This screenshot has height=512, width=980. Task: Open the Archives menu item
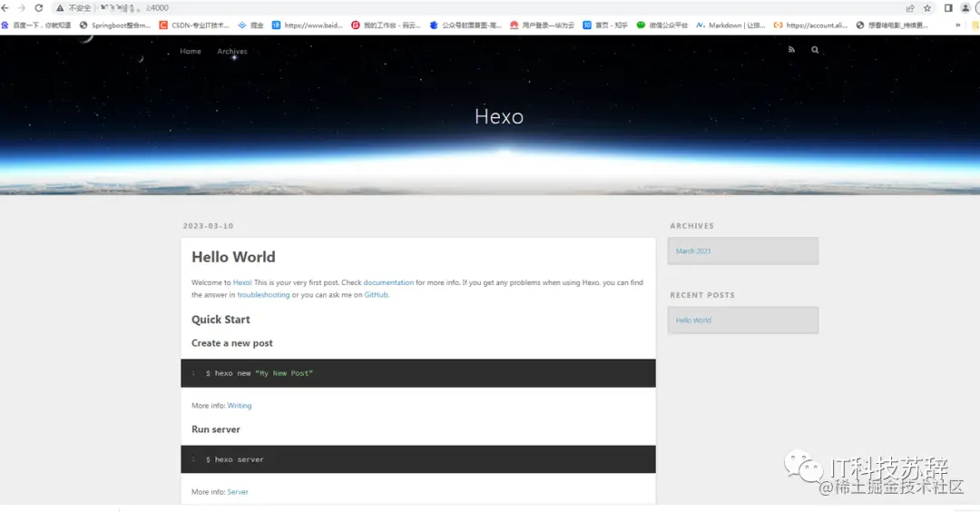click(x=232, y=51)
